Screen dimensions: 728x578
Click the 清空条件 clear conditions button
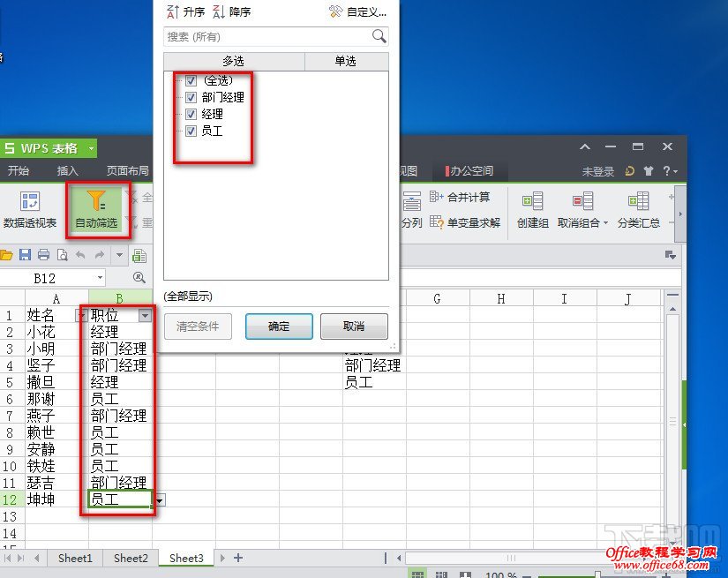click(198, 327)
